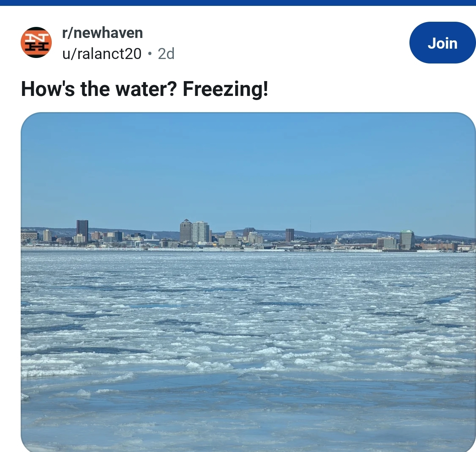Click the 2d post timestamp
The height and width of the screenshot is (452, 476).
166,54
